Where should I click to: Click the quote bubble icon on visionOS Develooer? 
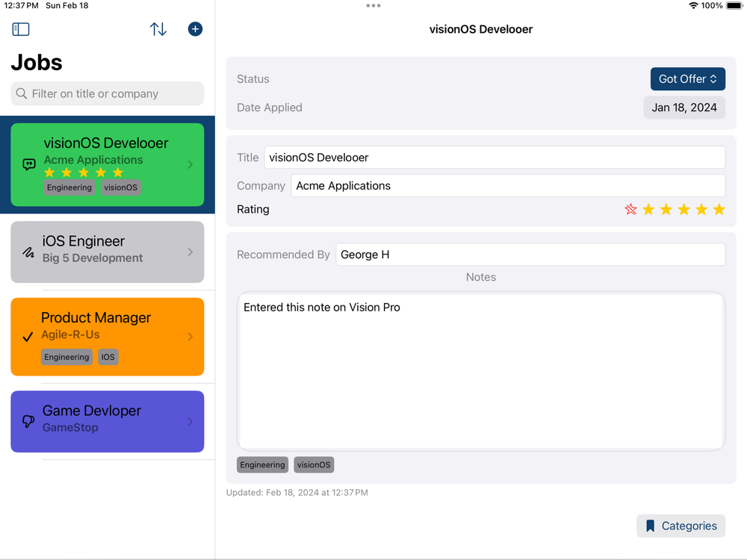click(29, 165)
